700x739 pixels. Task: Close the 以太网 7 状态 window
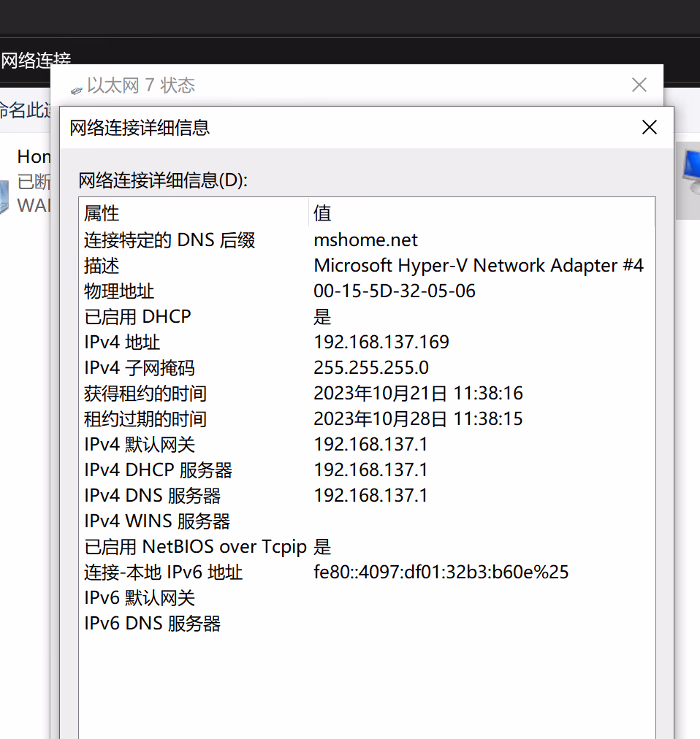click(x=639, y=85)
